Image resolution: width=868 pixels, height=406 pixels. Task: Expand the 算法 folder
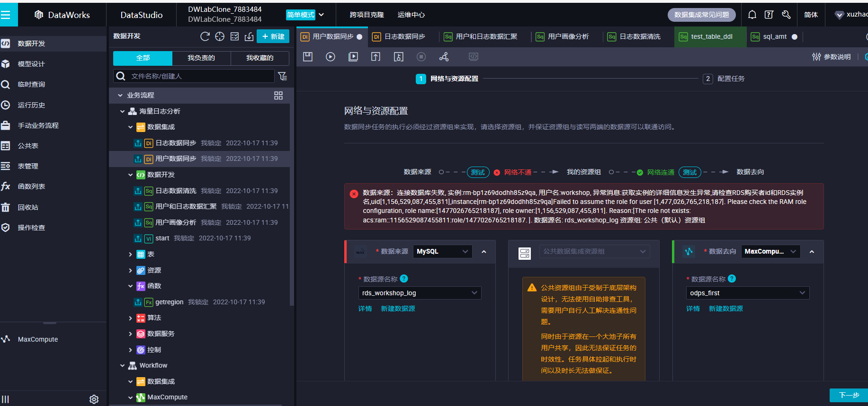click(x=131, y=318)
